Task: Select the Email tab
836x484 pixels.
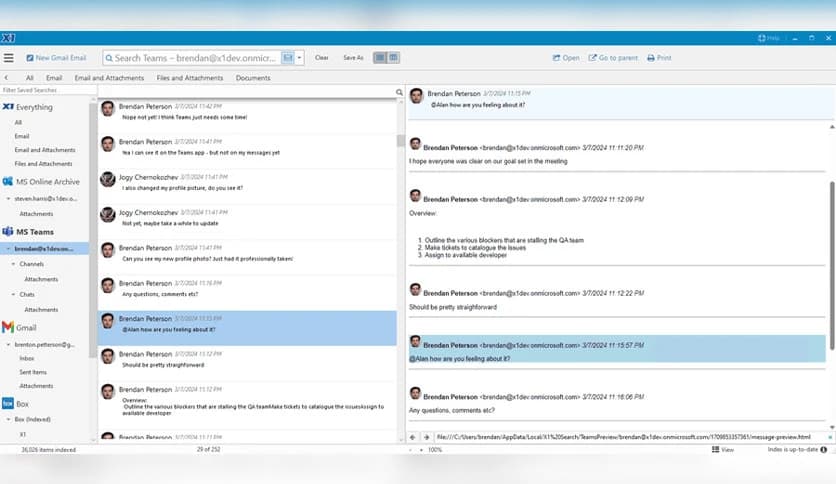Action: (54, 78)
